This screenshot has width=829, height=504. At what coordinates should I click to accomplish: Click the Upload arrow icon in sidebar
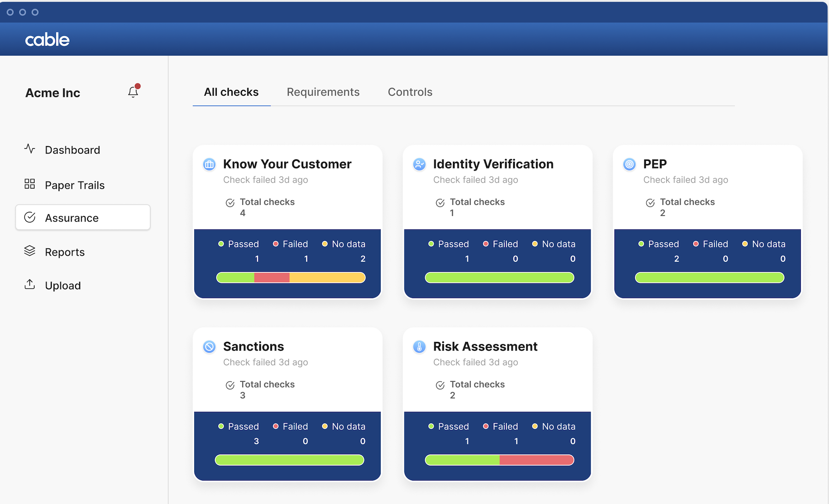[x=30, y=284]
